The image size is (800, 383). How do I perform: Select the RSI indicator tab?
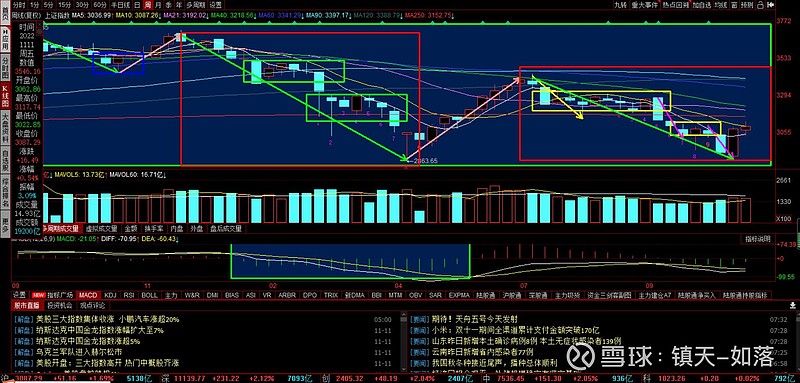[x=129, y=295]
